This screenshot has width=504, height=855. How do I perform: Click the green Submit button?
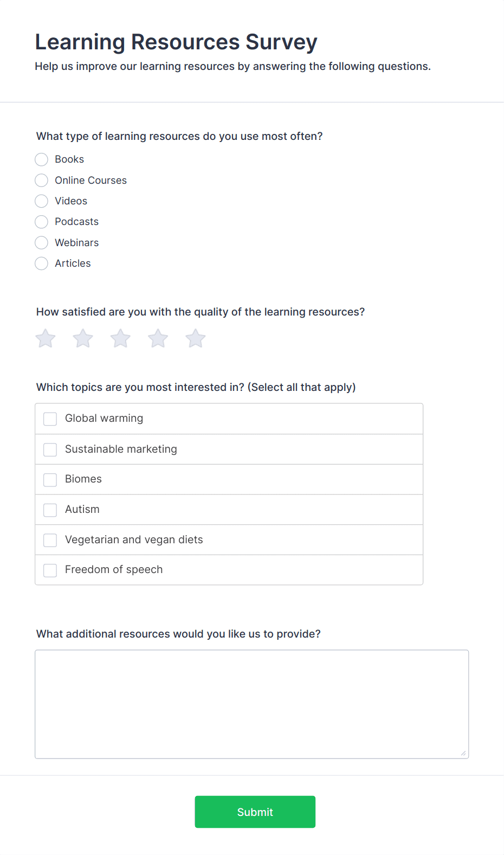pos(255,812)
